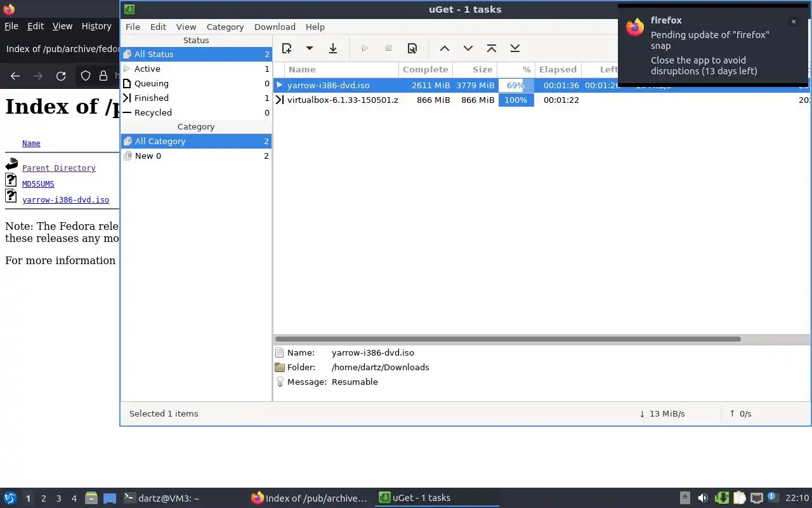812x508 pixels.
Task: Click the 866 MiB Complete cell of virtualbox
Action: [433, 100]
